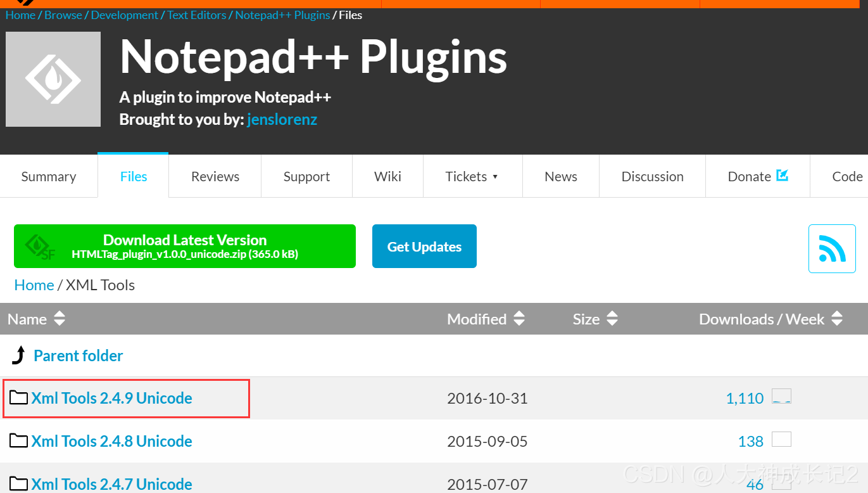This screenshot has width=868, height=493.
Task: Click the Notepad++ Plugins page title
Action: pos(313,57)
